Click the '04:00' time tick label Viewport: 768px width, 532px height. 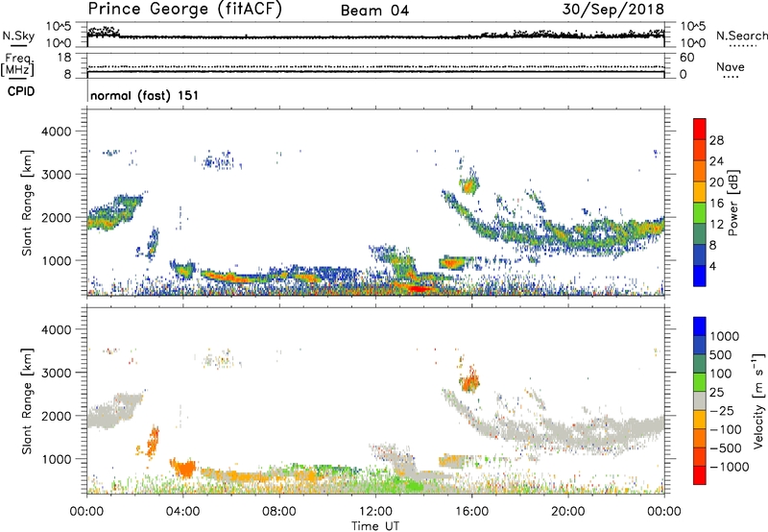tap(182, 512)
